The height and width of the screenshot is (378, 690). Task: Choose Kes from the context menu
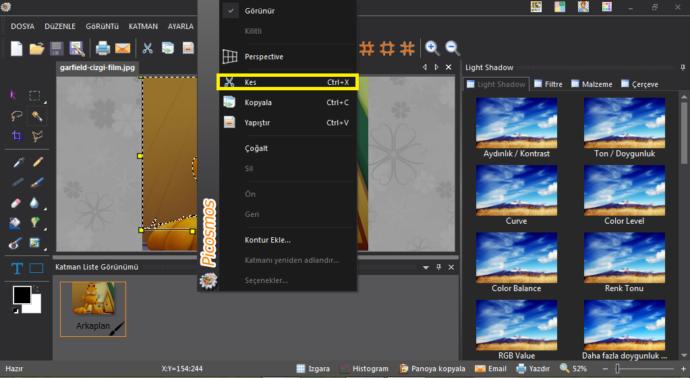[x=288, y=82]
